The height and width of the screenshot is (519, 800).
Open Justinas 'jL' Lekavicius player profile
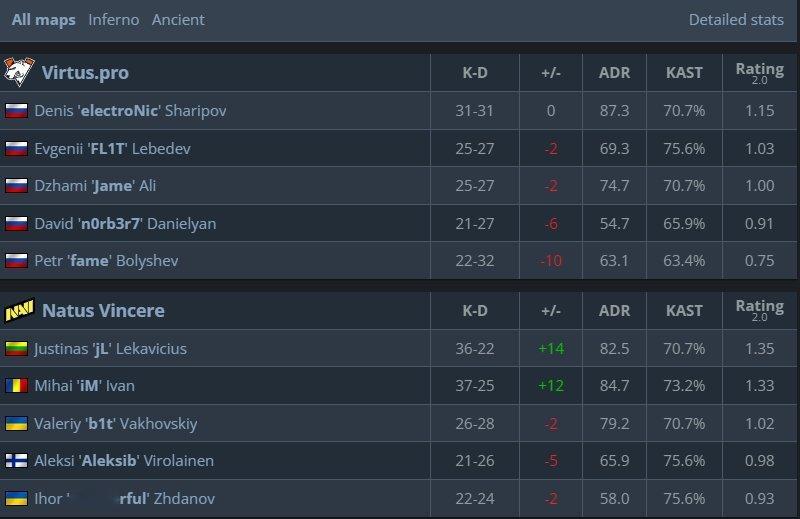(110, 349)
